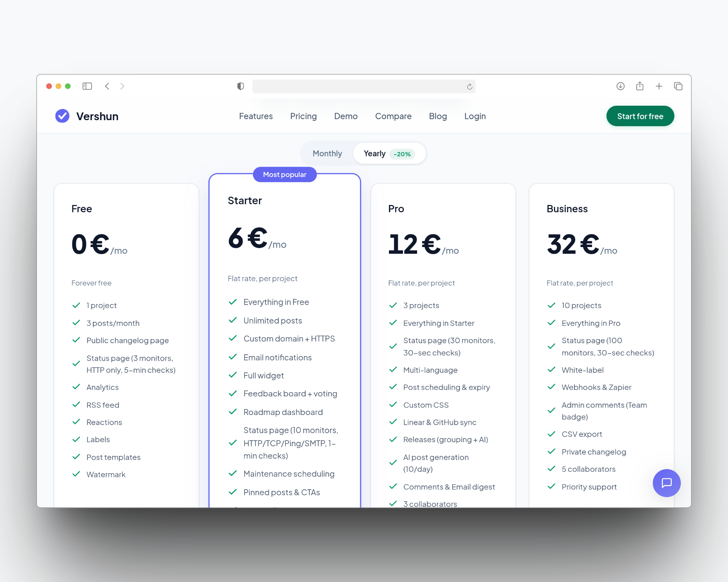The width and height of the screenshot is (728, 582).
Task: Click the -20% discount badge
Action: pyautogui.click(x=402, y=154)
